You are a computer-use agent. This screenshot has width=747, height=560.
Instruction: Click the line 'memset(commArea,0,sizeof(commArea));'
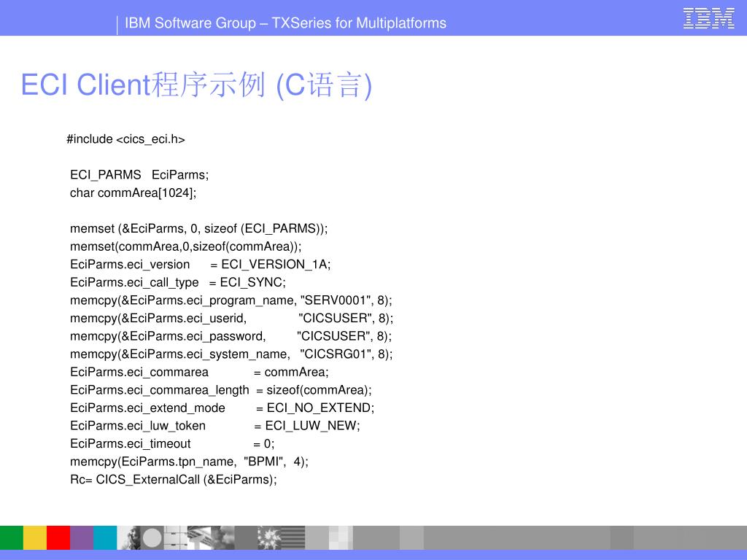tap(186, 246)
